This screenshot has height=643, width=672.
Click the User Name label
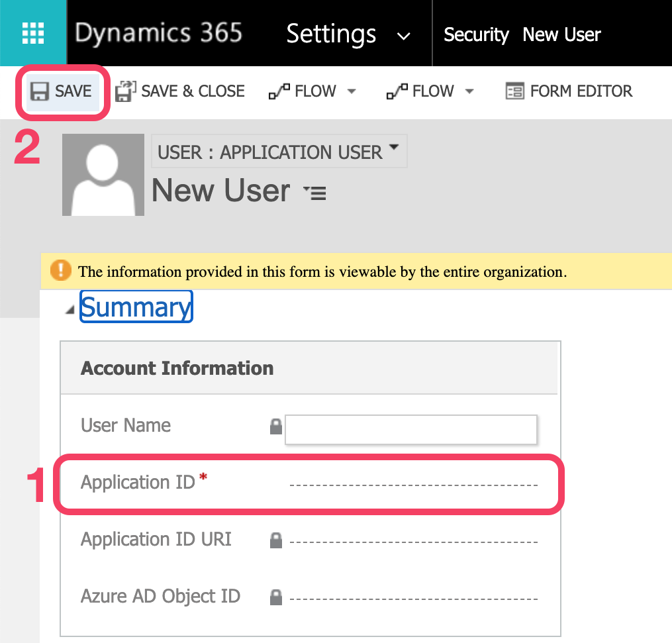126,425
